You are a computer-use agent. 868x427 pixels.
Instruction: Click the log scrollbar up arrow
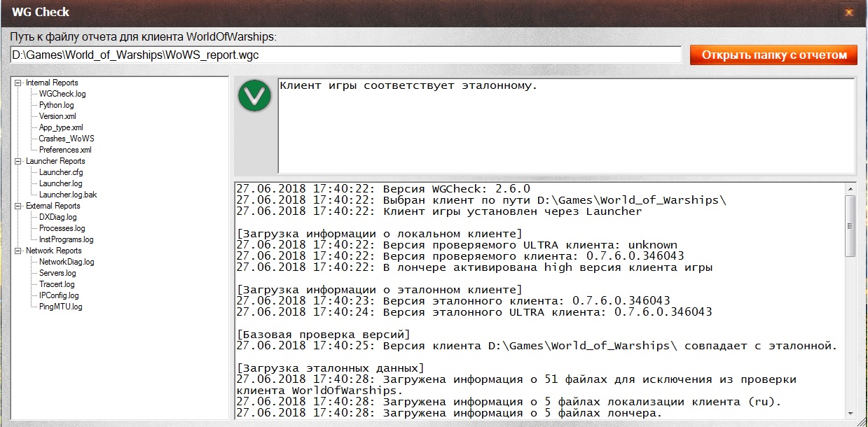click(x=850, y=189)
